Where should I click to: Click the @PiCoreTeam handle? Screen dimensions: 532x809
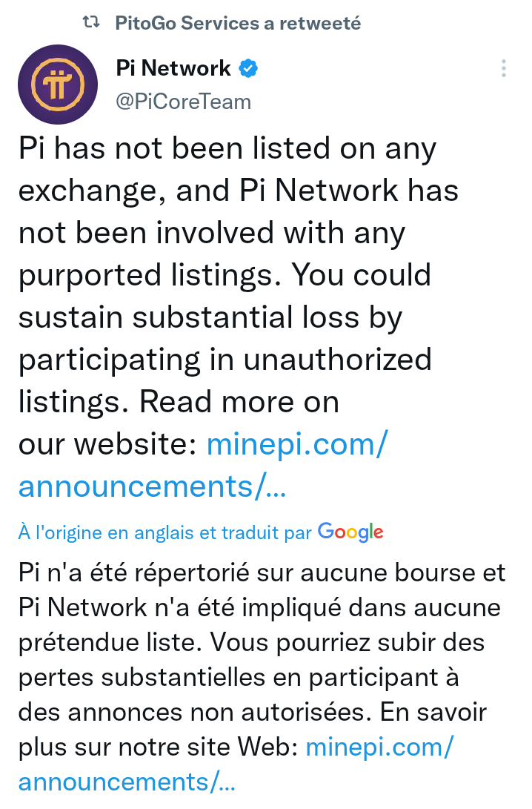[x=183, y=102]
